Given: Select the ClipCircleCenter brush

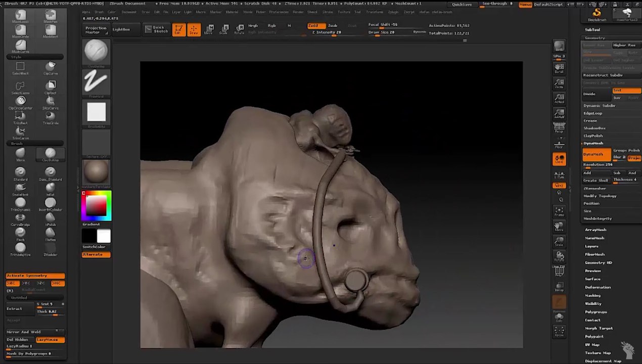Looking at the screenshot, I should pos(20,103).
